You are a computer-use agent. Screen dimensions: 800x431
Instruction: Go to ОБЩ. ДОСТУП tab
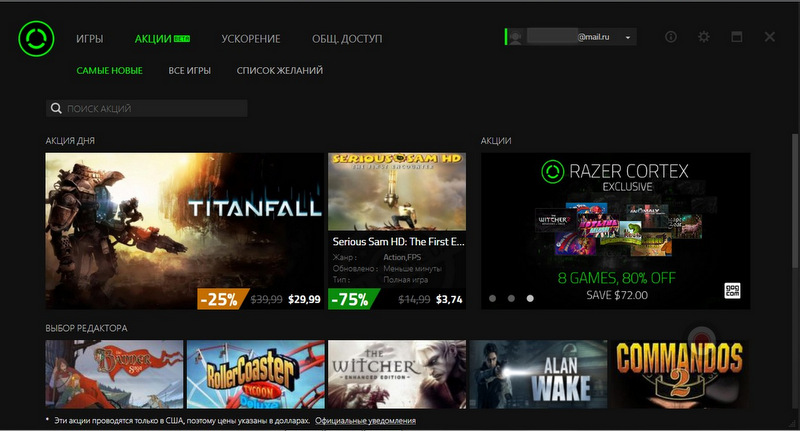[347, 39]
